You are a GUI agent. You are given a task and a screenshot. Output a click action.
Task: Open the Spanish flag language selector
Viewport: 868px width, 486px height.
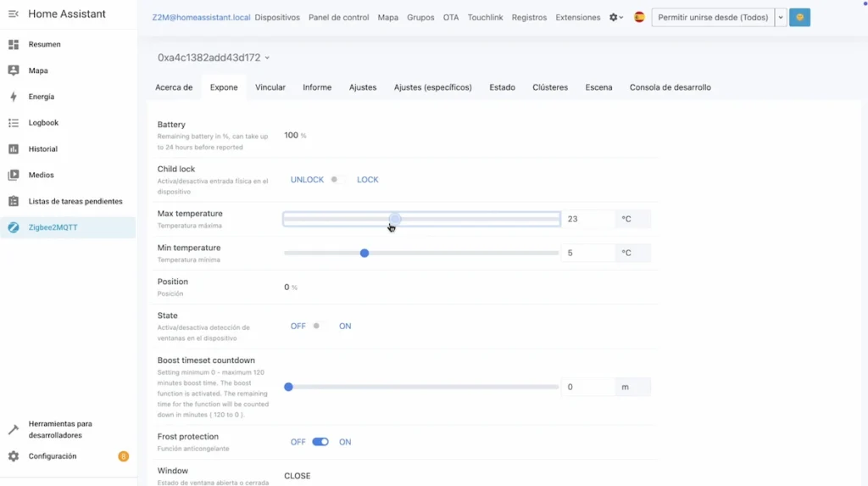[639, 18]
